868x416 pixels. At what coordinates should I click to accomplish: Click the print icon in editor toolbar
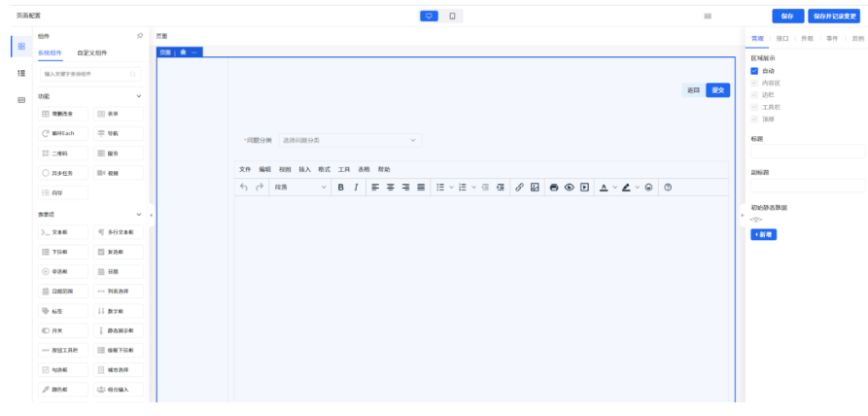(554, 187)
